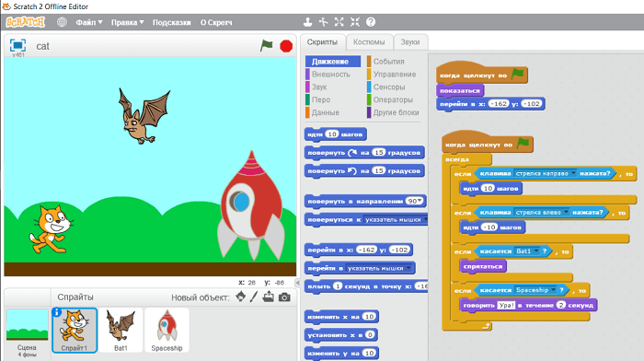Paint a new sprite with brush icon
644x361 pixels.
point(254,297)
